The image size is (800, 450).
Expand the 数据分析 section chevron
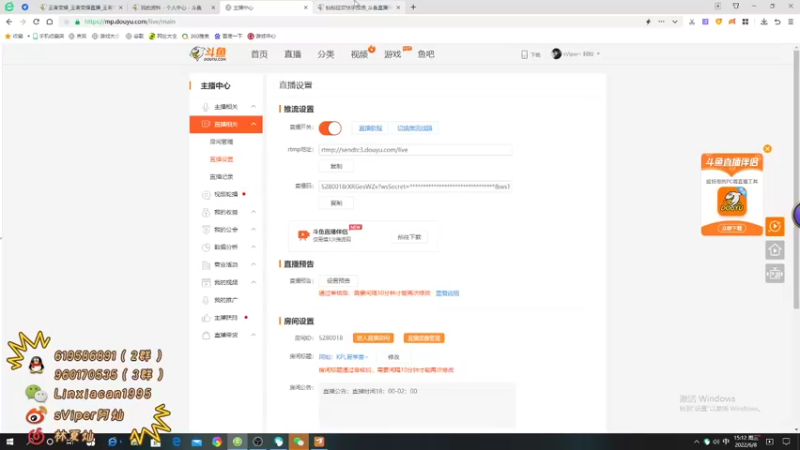pos(253,247)
